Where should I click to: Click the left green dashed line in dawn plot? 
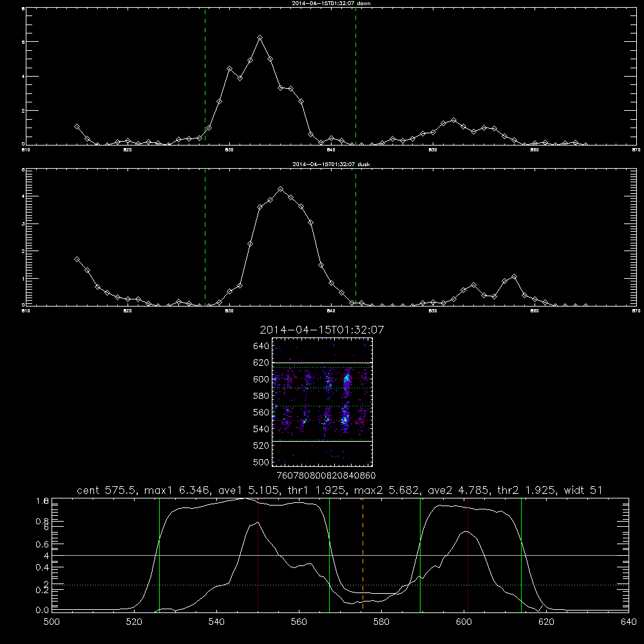(205, 77)
